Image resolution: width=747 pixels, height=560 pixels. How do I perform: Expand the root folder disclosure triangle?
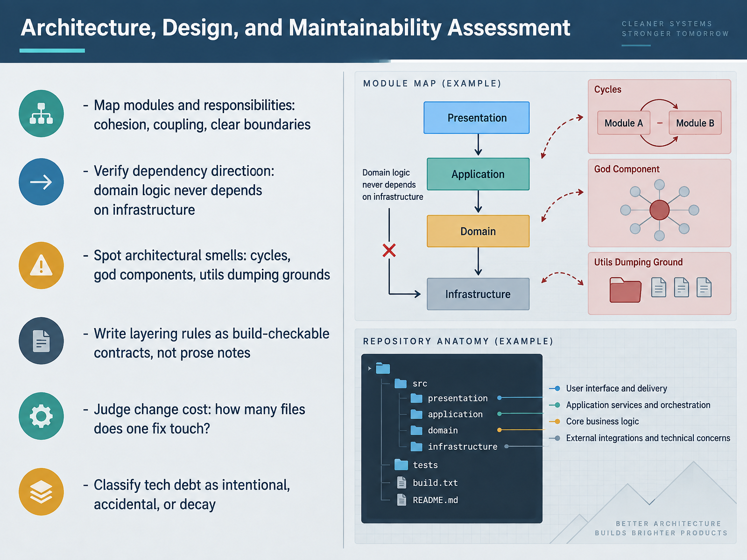[370, 368]
